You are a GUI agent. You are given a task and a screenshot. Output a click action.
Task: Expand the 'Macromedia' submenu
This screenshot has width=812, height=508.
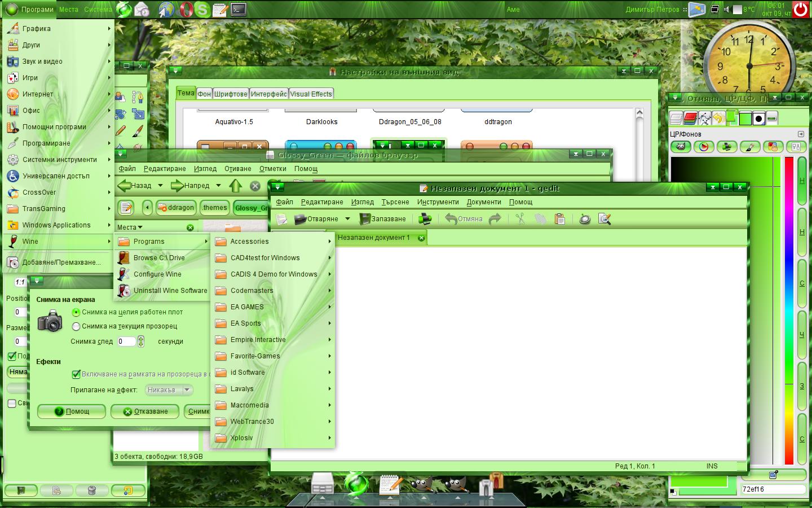(273, 405)
